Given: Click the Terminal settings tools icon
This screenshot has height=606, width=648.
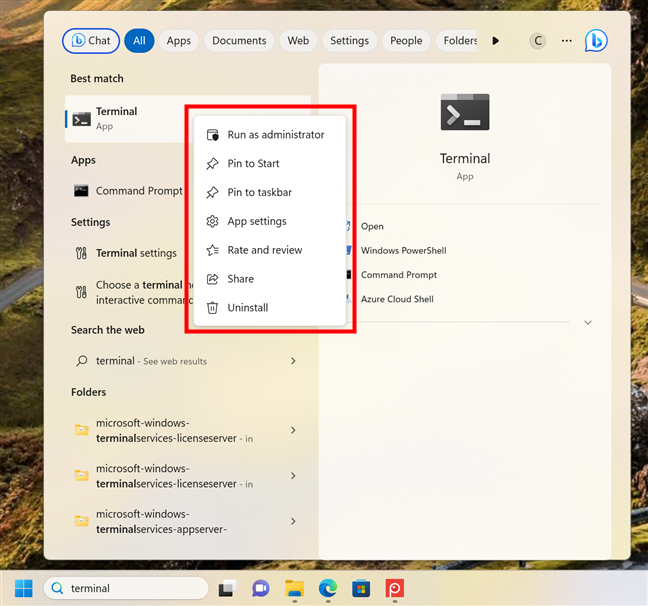Looking at the screenshot, I should (81, 253).
